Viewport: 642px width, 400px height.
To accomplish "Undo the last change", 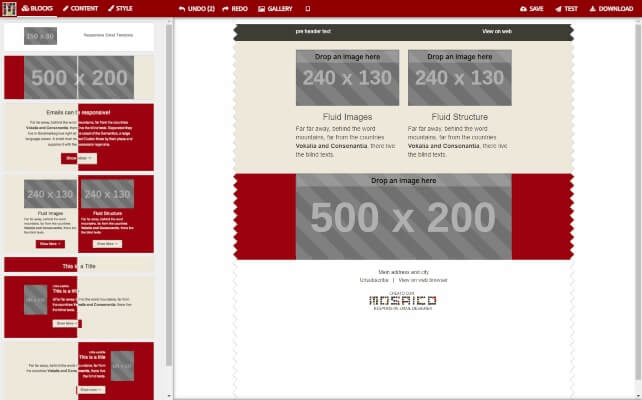I will point(197,9).
